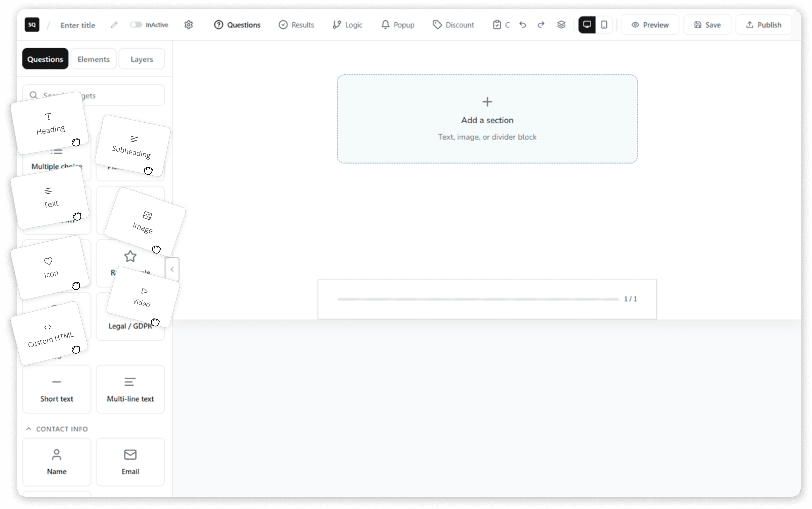Switch to the Layers sidebar tab
Image resolution: width=812 pixels, height=509 pixels.
pos(142,59)
